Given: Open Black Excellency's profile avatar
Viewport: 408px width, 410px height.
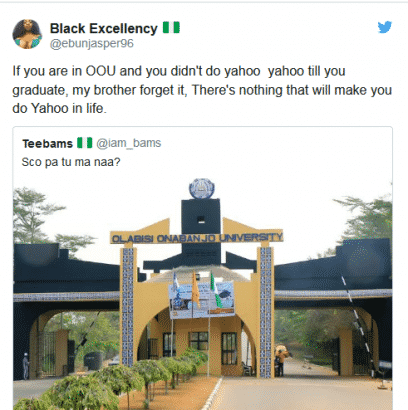Looking at the screenshot, I should click(x=27, y=34).
